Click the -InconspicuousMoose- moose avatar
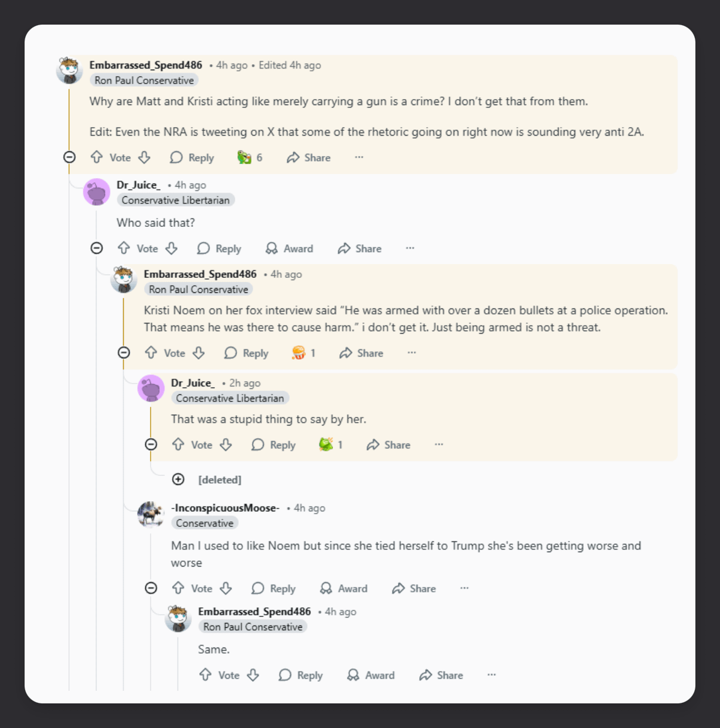 [x=151, y=514]
